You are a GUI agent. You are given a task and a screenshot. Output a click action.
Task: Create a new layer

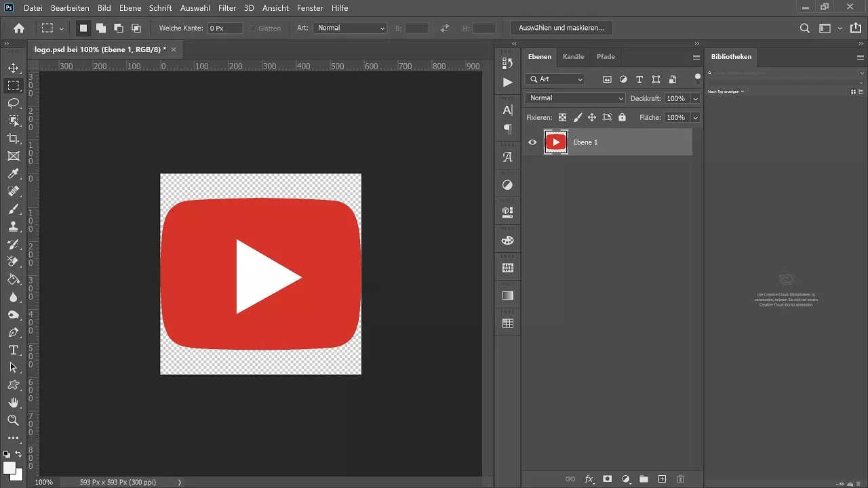click(661, 479)
